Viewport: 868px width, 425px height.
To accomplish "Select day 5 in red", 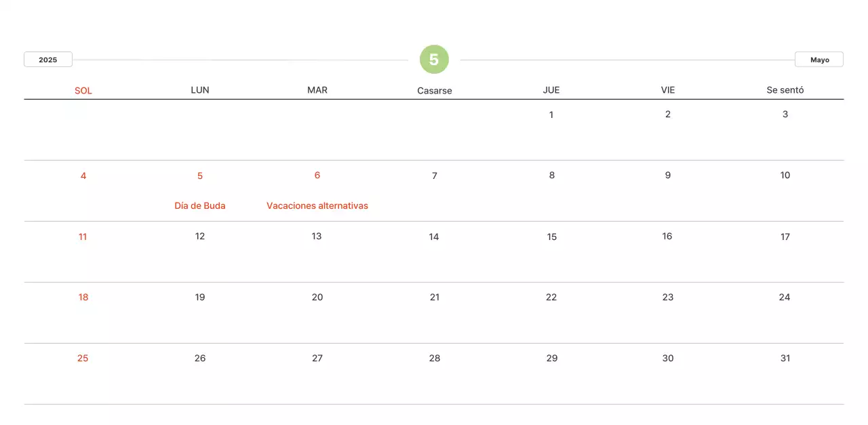I will pyautogui.click(x=200, y=176).
